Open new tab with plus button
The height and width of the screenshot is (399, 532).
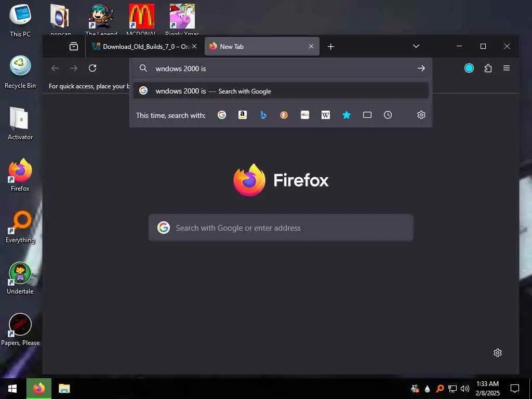[x=330, y=46]
